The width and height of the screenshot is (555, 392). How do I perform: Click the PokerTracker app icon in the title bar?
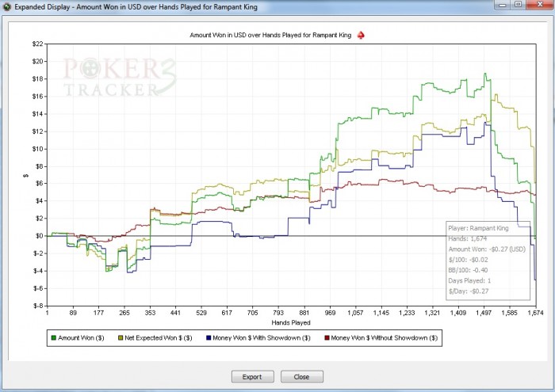point(6,6)
